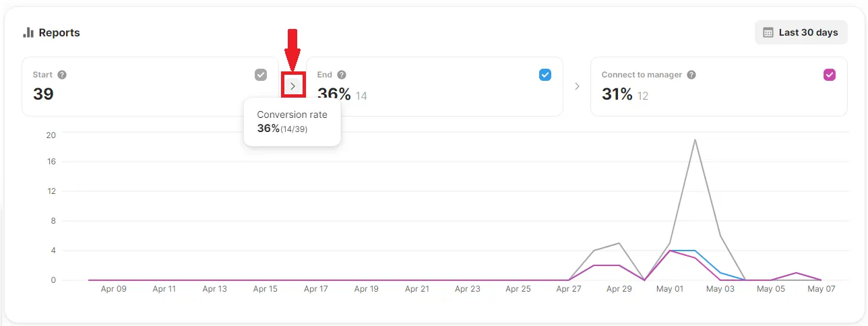Click the chevron between Start and End
The image size is (868, 326).
pyautogui.click(x=292, y=86)
